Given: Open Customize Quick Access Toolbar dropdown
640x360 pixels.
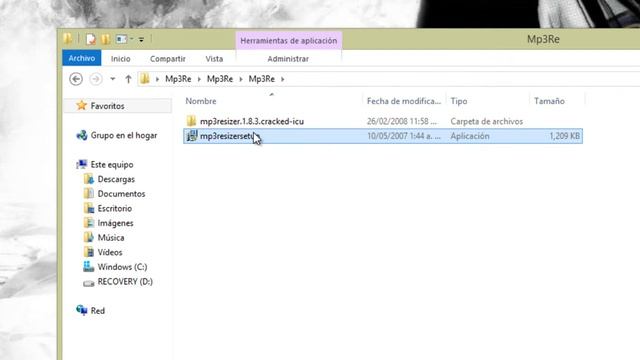Looking at the screenshot, I should pos(141,40).
